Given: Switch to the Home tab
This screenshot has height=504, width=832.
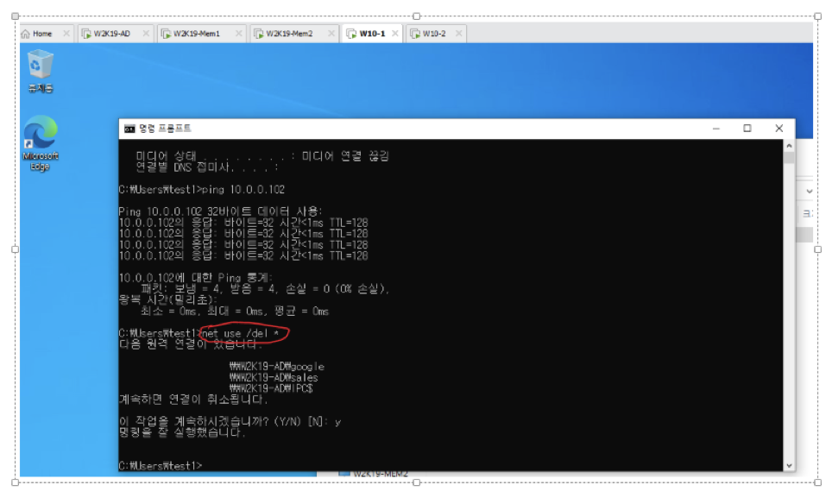Looking at the screenshot, I should click(42, 34).
